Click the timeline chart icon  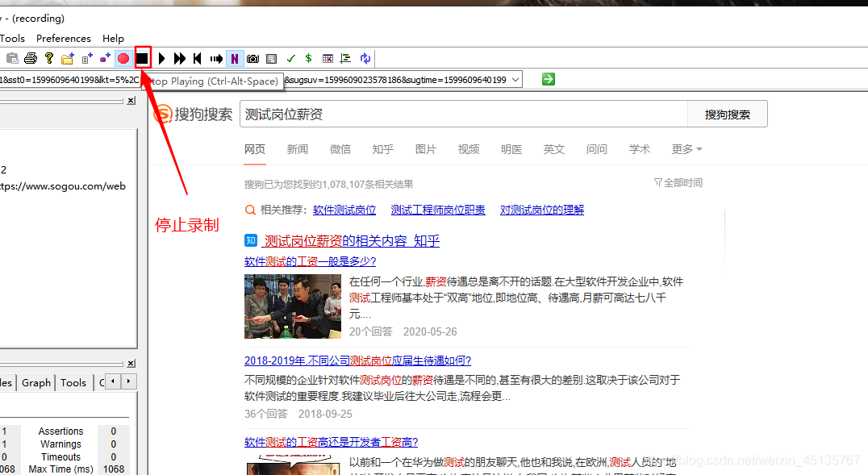[346, 58]
